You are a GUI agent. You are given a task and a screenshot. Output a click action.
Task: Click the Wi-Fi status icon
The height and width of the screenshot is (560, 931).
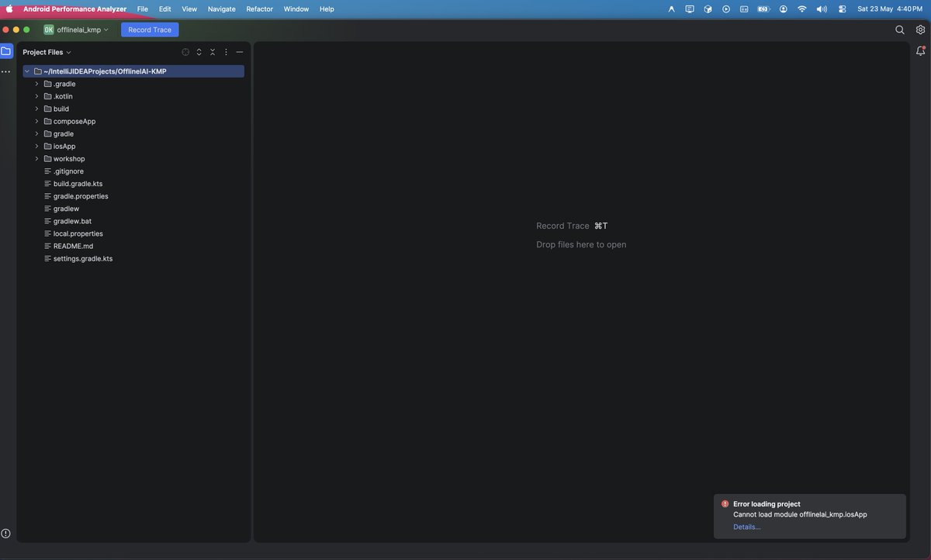tap(802, 9)
